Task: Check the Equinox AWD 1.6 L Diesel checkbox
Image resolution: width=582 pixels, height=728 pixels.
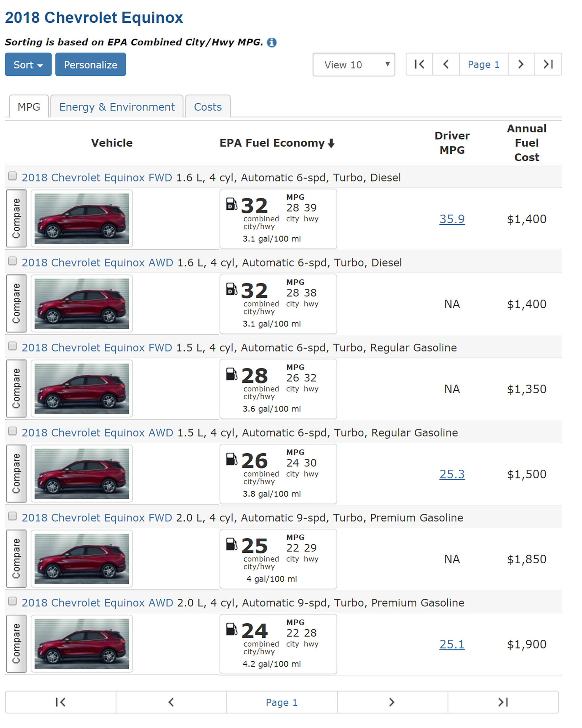Action: tap(12, 261)
